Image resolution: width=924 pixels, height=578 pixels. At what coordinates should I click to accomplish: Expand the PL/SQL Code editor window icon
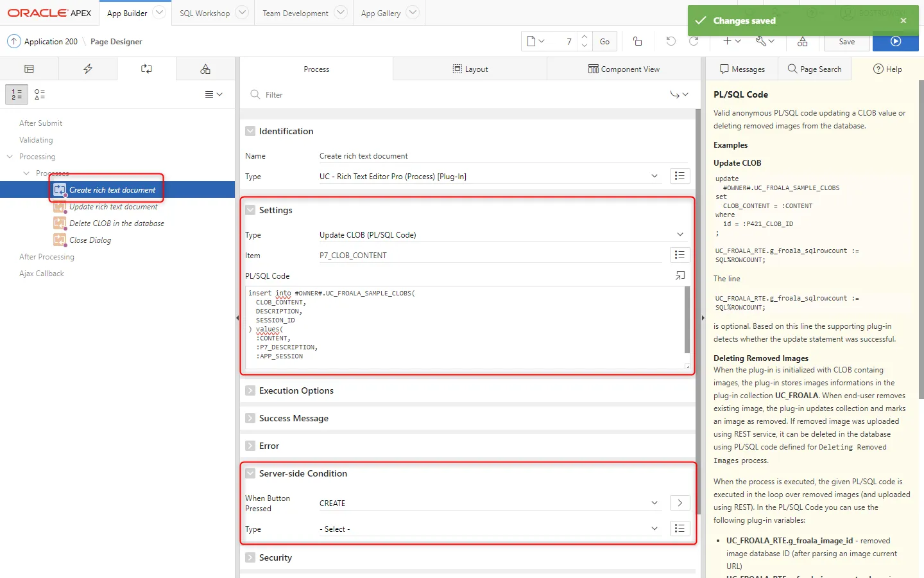pos(680,276)
